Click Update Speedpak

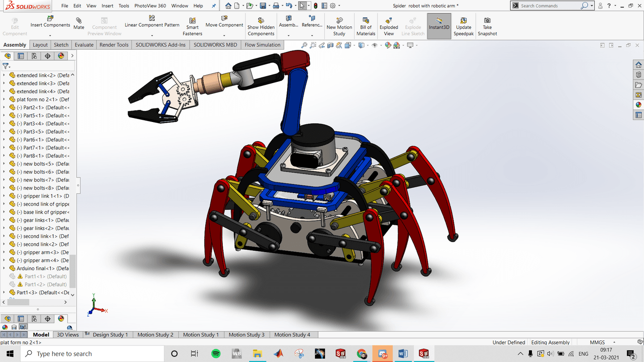point(464,27)
